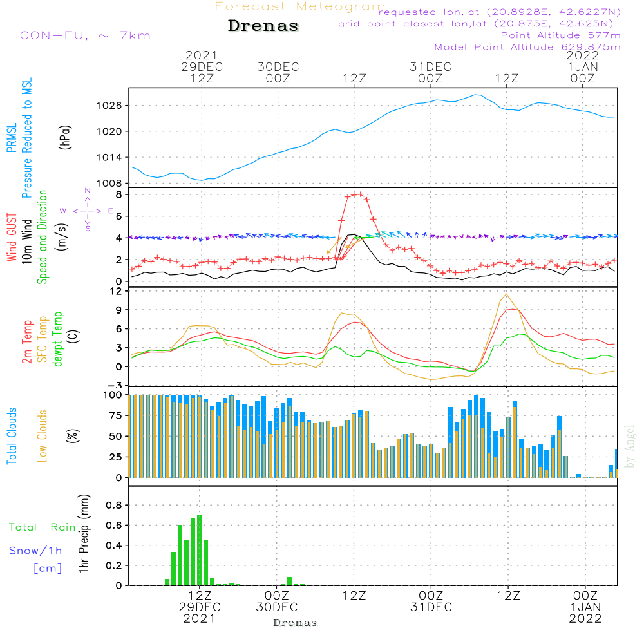
Task: Click the pressure axis value 1014
Action: pos(109,157)
